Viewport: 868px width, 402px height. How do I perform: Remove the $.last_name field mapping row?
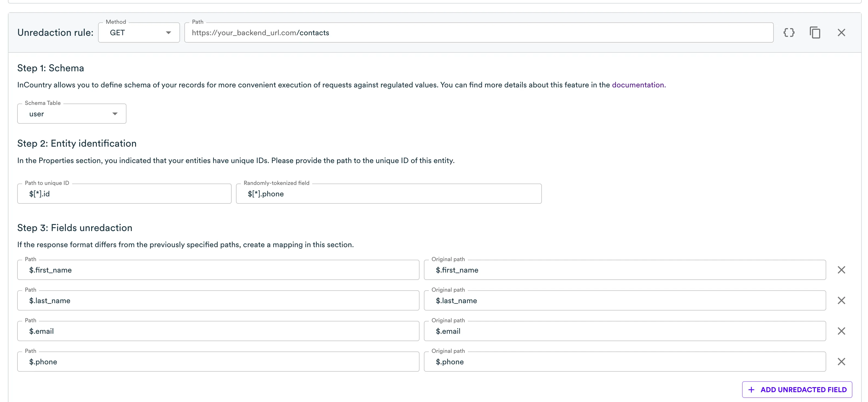[x=841, y=301]
